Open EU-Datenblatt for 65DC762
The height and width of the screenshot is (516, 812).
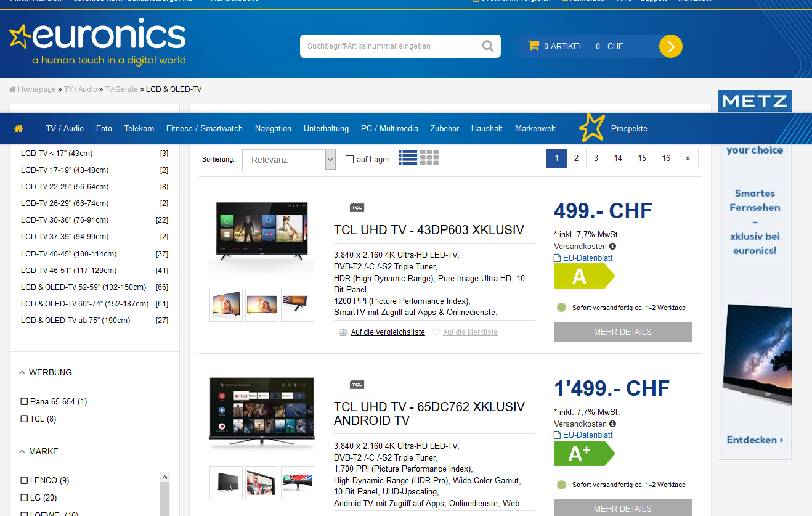(588, 435)
